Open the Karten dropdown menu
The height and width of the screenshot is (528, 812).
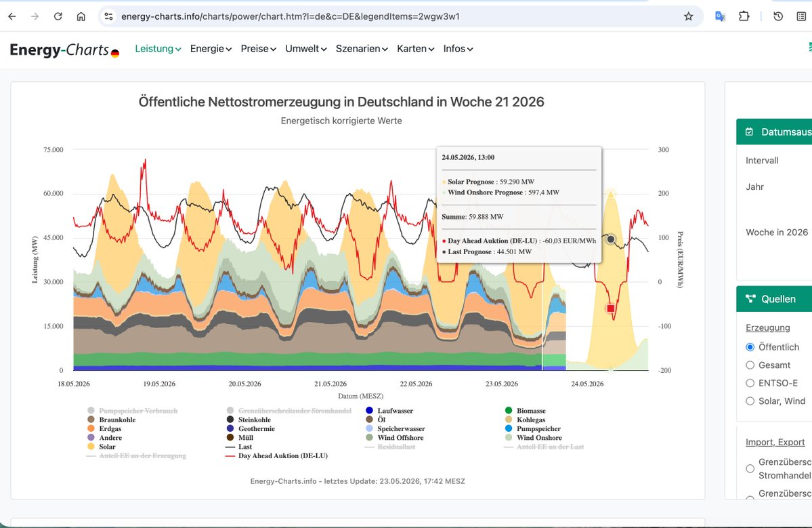coord(416,49)
